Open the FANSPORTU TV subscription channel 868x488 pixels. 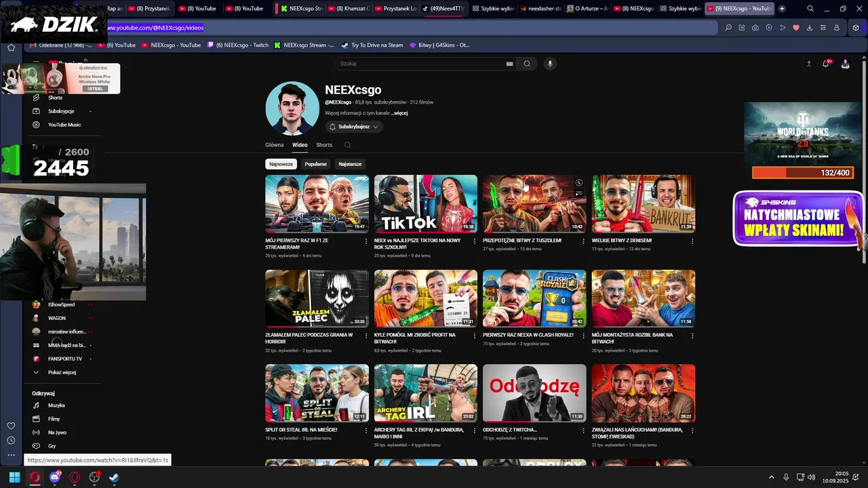[64, 359]
